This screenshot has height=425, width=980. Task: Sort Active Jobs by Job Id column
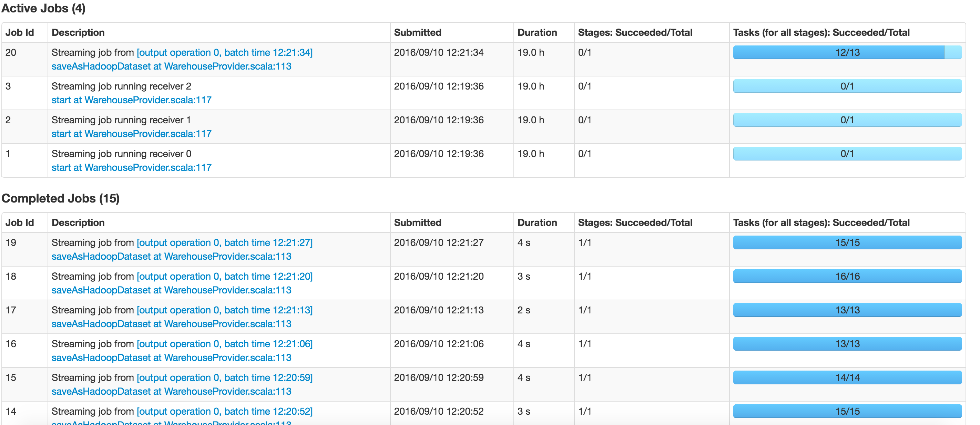coord(19,32)
